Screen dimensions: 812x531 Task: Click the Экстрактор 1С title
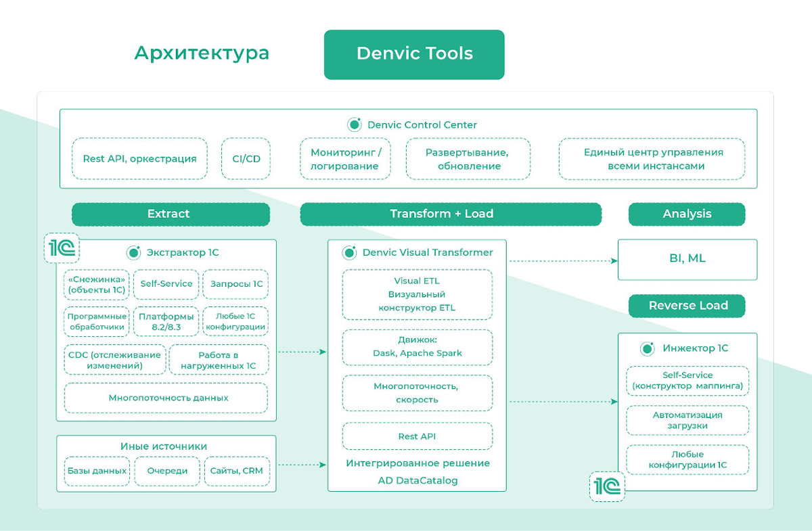183,252
